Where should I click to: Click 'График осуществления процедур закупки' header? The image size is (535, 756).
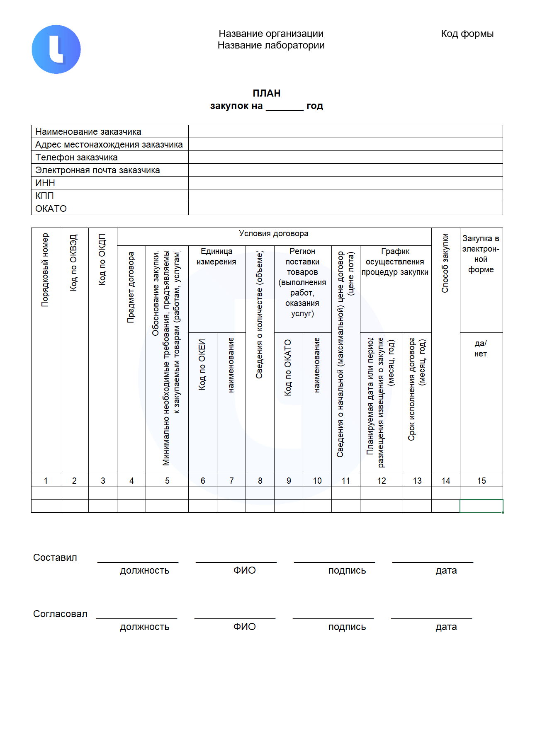[396, 289]
